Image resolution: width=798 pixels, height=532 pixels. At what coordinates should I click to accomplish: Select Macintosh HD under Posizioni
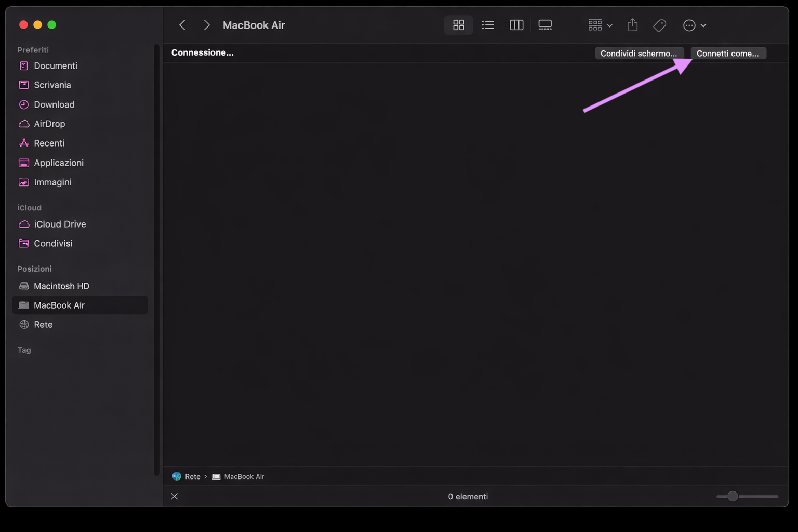click(x=61, y=286)
